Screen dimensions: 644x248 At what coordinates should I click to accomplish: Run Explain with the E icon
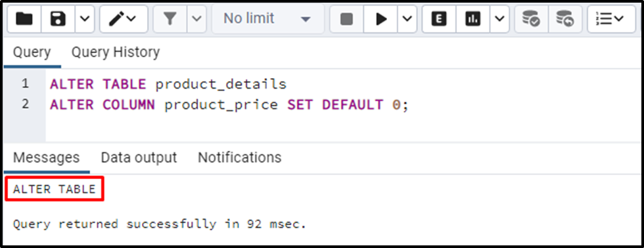tap(439, 19)
